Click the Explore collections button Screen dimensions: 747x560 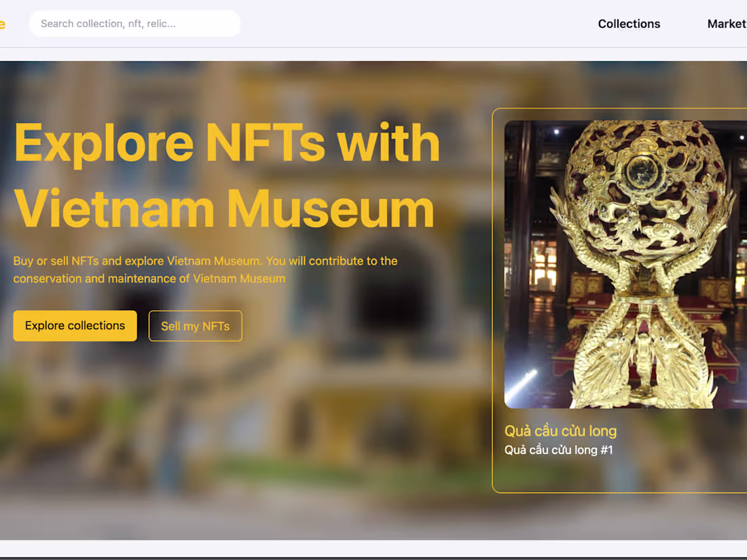coord(75,326)
